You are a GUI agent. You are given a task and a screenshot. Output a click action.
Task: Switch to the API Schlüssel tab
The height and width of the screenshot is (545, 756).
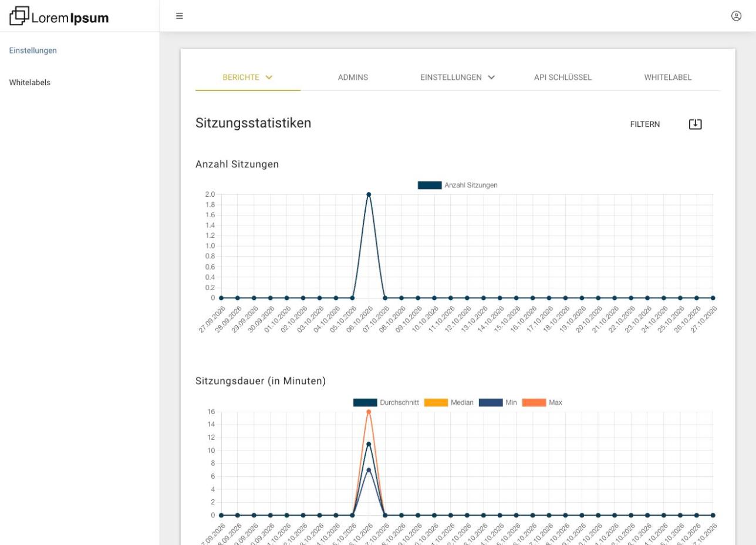562,78
